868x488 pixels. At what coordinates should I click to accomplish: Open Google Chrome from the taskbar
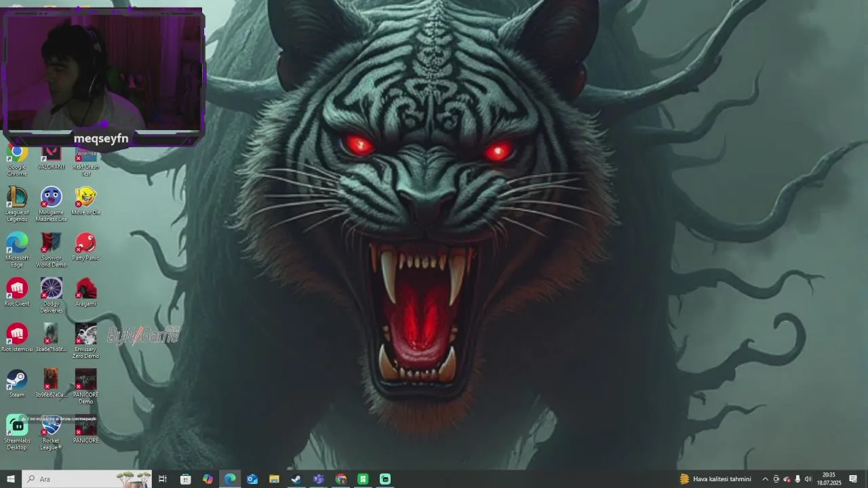(x=341, y=479)
